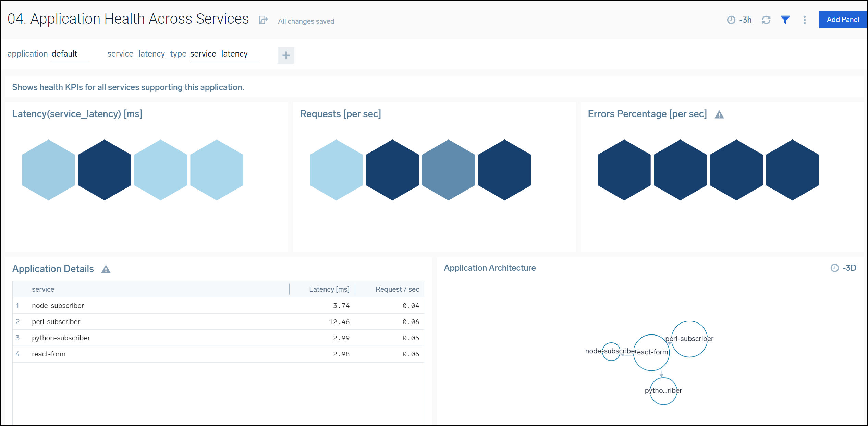
Task: Click the fourth hexagon in Latency panel
Action: click(x=217, y=170)
